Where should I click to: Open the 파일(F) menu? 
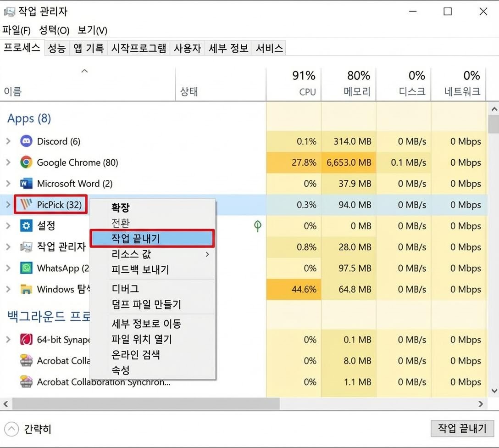17,30
